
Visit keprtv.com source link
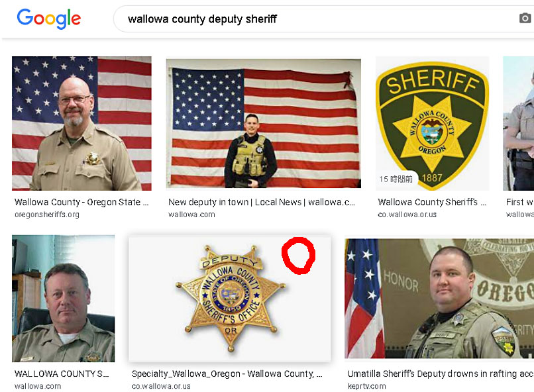click(367, 386)
